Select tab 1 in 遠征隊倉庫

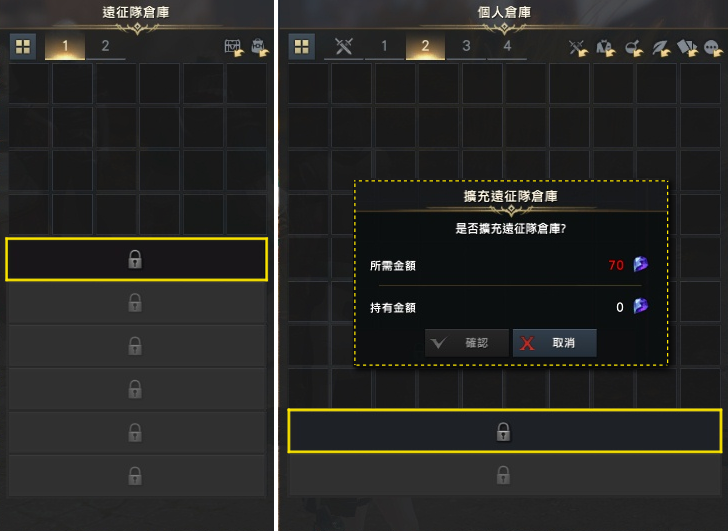[65, 46]
